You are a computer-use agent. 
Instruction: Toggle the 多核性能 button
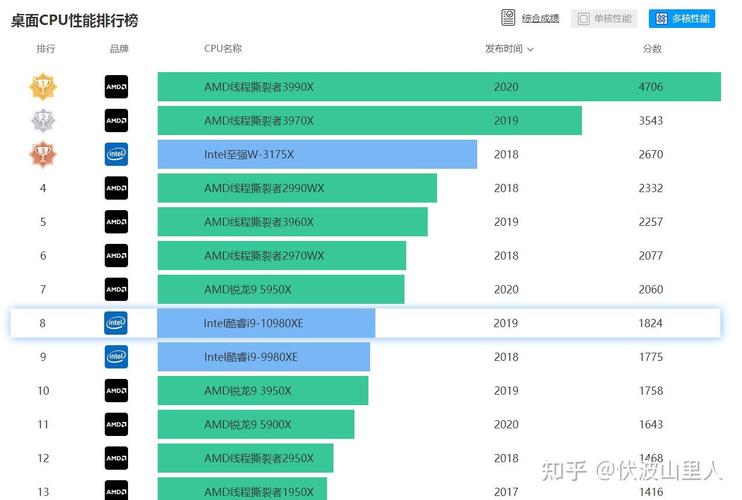point(681,18)
